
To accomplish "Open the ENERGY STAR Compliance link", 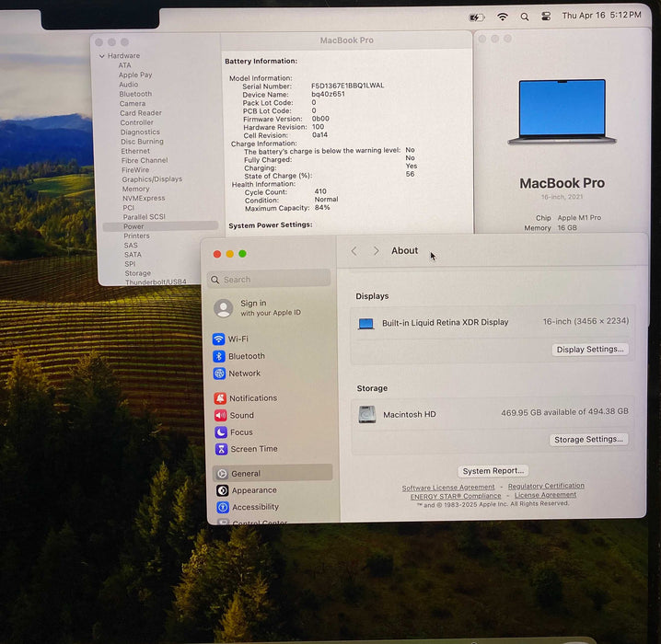I will pos(456,497).
